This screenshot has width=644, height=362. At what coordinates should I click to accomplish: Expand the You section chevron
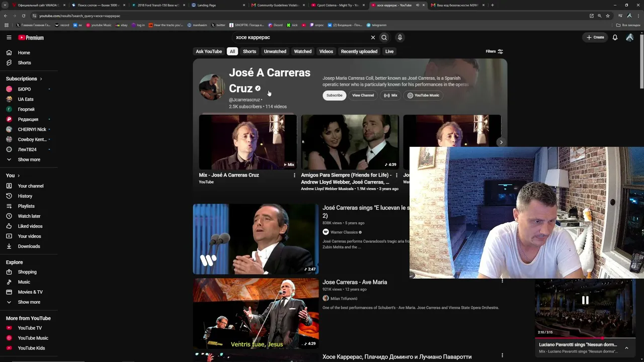19,175
